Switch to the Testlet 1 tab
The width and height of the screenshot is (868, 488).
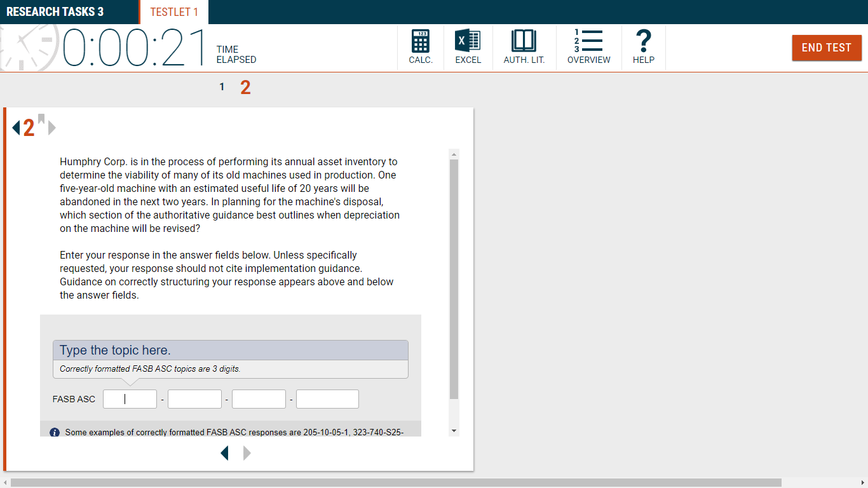(174, 12)
